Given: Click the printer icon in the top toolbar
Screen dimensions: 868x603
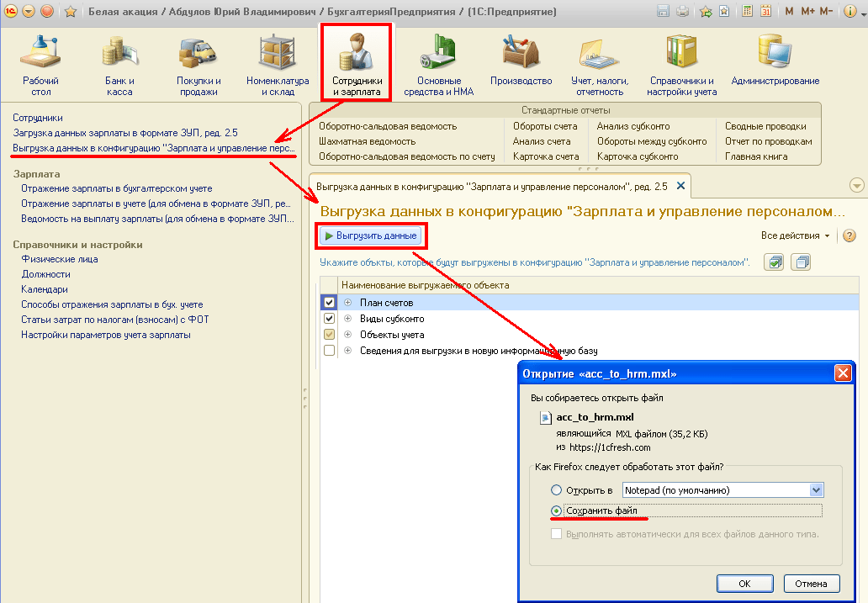Looking at the screenshot, I should [683, 11].
